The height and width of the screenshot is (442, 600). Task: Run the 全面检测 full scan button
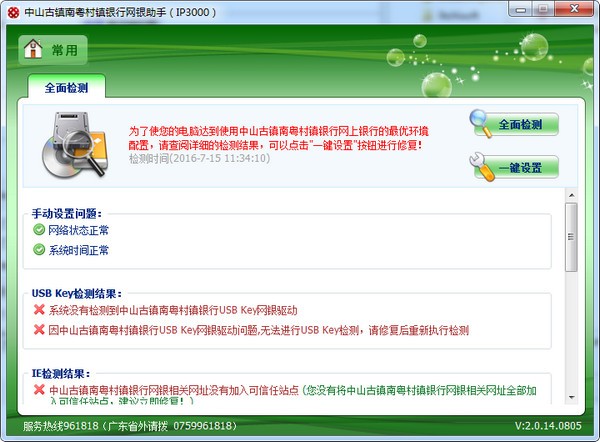[x=516, y=124]
